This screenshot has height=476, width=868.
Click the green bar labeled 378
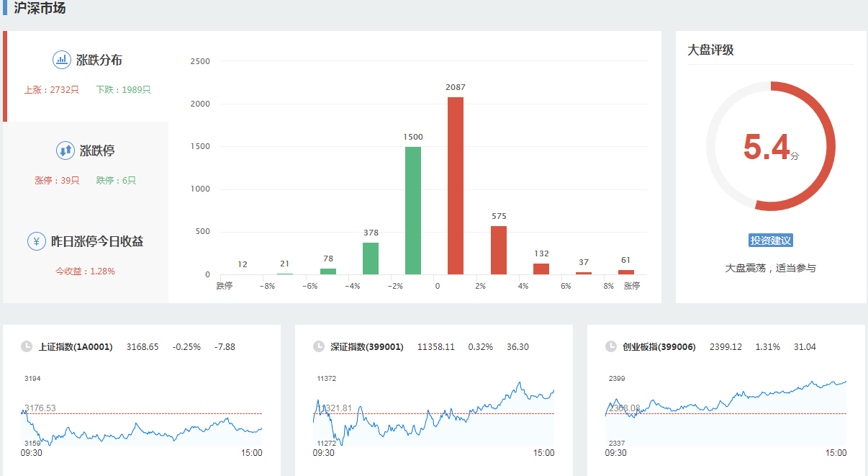(371, 258)
